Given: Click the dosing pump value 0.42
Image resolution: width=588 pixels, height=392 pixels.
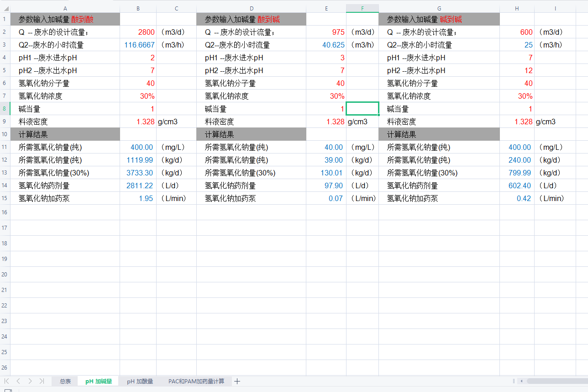Looking at the screenshot, I should click(517, 198).
